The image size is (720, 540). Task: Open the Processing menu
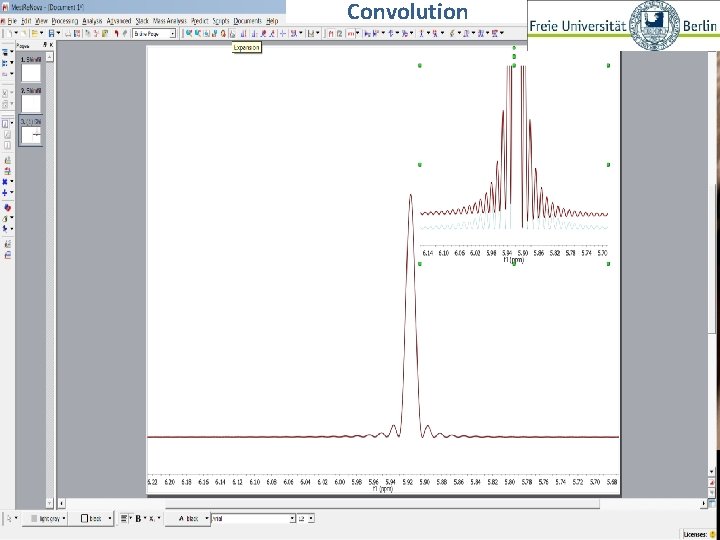click(x=64, y=21)
